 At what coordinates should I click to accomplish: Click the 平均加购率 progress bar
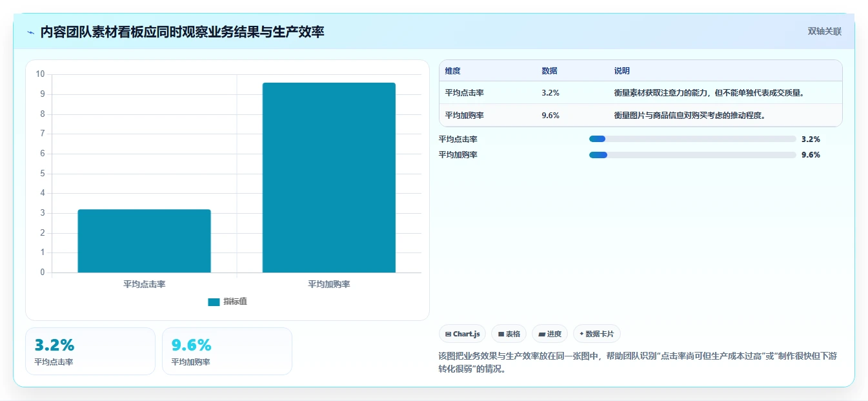692,155
